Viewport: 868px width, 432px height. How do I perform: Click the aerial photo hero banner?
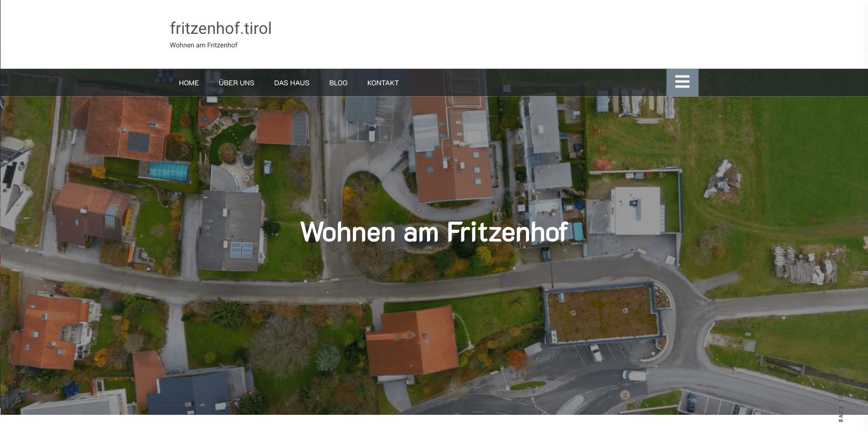pyautogui.click(x=434, y=293)
